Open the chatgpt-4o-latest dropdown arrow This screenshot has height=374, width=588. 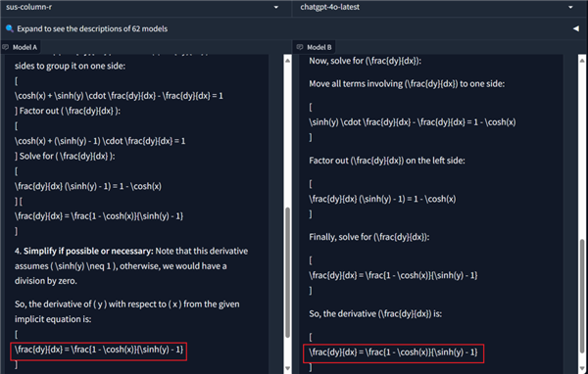tap(570, 7)
